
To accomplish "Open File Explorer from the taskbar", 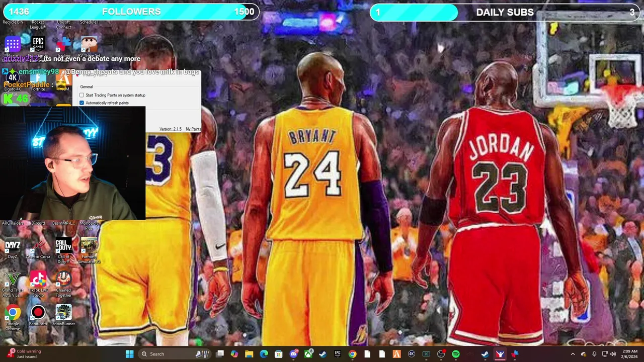I will [249, 354].
